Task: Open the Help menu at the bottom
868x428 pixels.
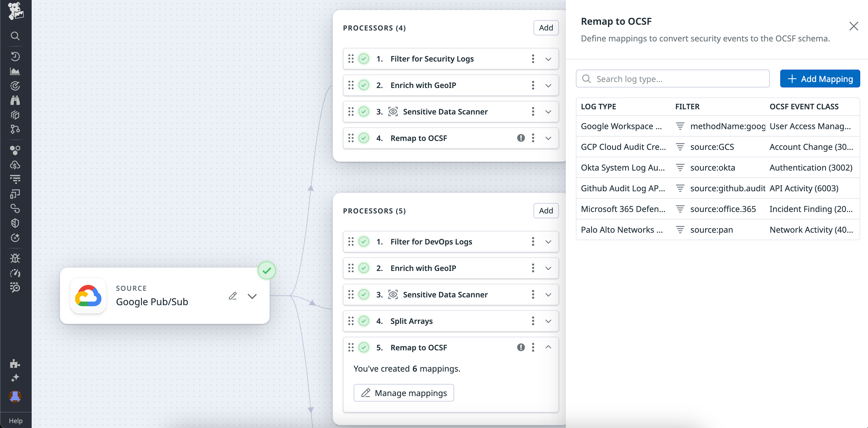Action: pyautogui.click(x=16, y=420)
